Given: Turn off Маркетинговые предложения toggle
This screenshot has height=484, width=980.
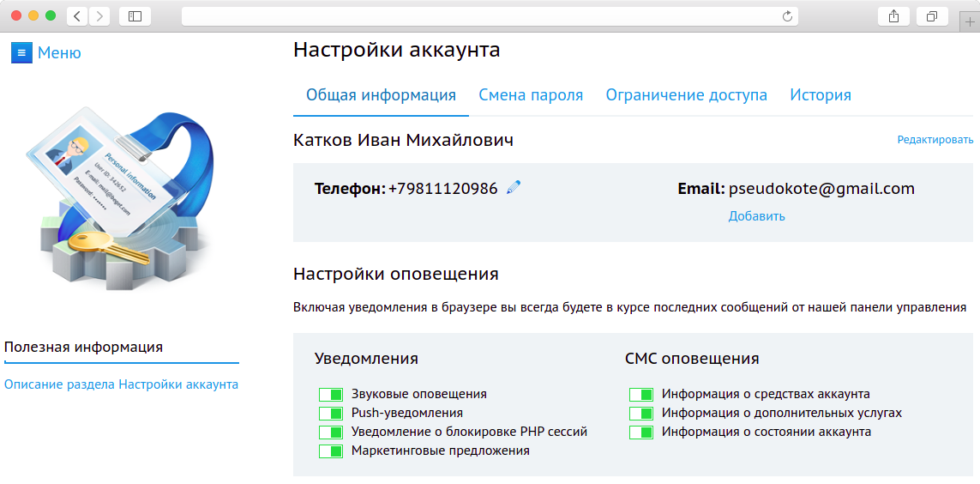Looking at the screenshot, I should 330,451.
